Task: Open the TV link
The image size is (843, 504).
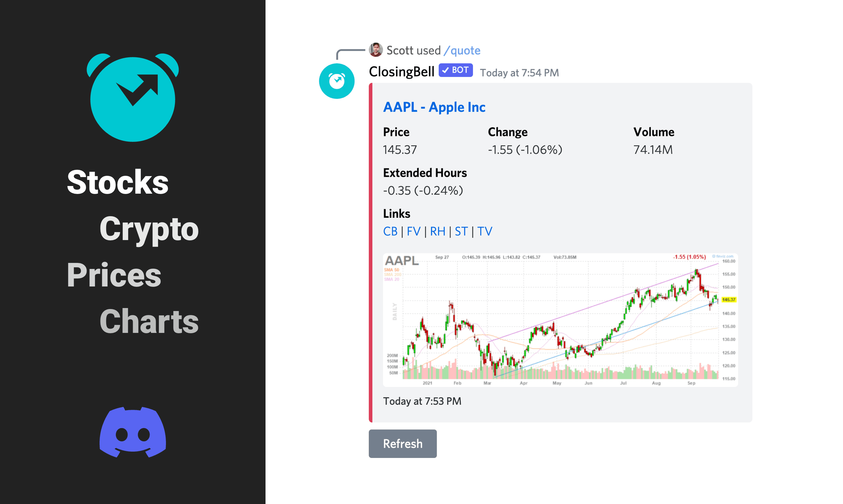Action: (485, 231)
